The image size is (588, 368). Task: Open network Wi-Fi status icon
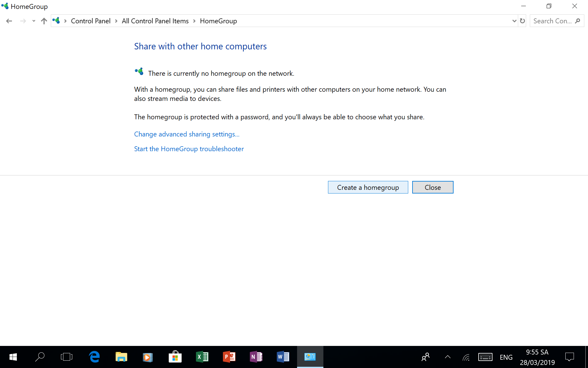click(x=466, y=357)
